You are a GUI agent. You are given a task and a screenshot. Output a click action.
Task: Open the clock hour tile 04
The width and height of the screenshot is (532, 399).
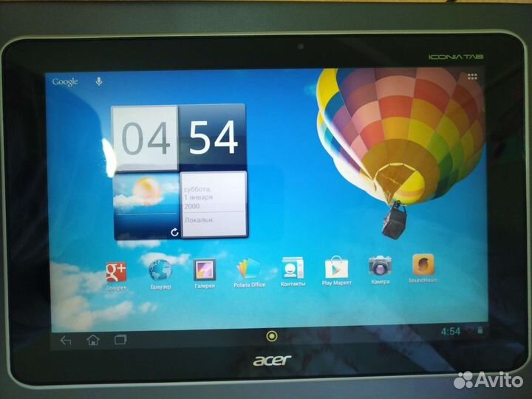pos(145,138)
